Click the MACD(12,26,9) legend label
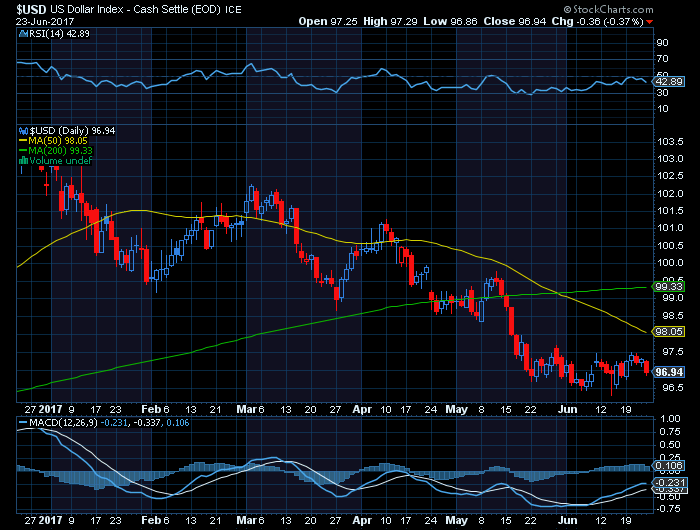Screen dimensions: 700x530 pos(63,422)
